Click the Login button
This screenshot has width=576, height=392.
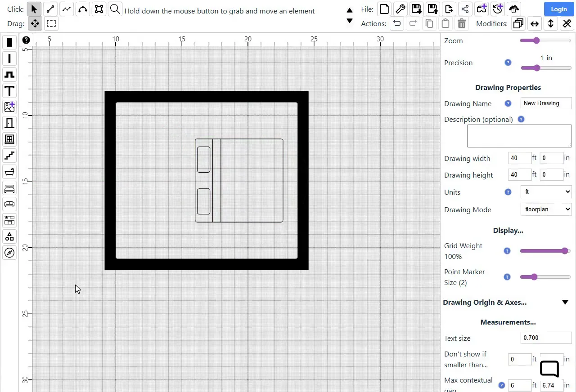tap(558, 9)
